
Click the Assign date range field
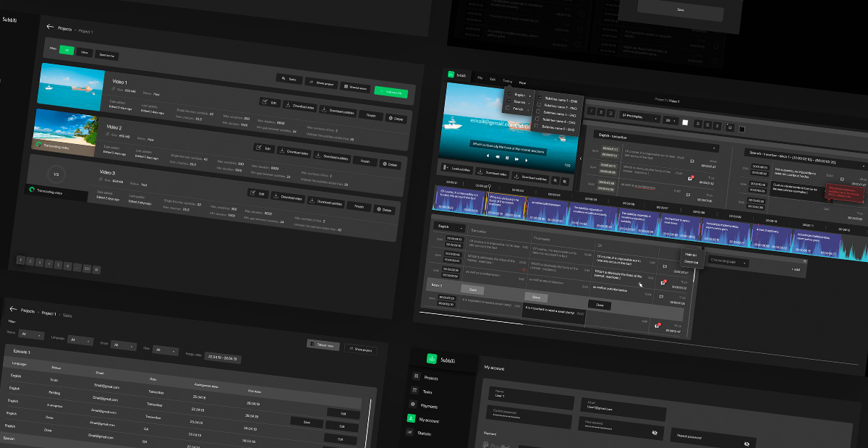click(224, 357)
